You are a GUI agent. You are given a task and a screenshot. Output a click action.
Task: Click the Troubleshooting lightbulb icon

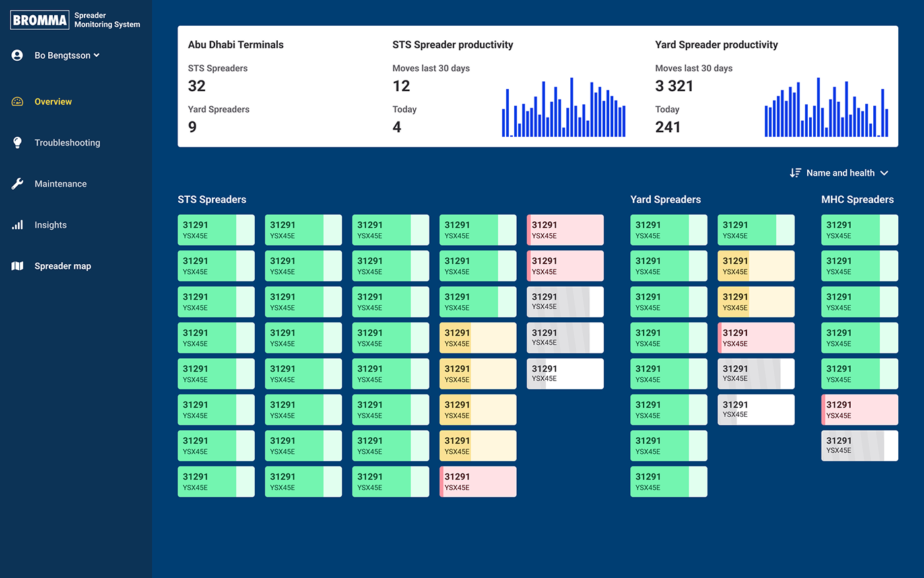[17, 143]
